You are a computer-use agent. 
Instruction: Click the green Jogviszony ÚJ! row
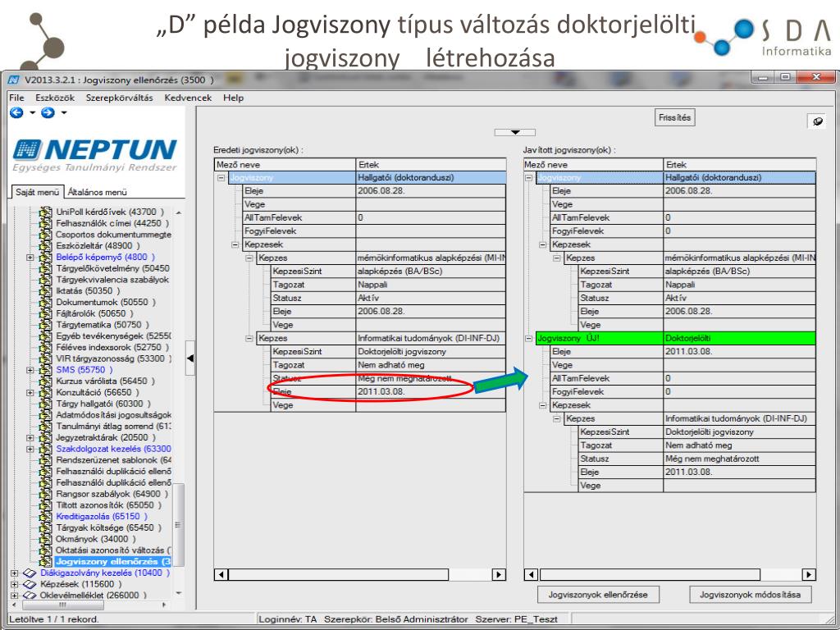(x=676, y=339)
